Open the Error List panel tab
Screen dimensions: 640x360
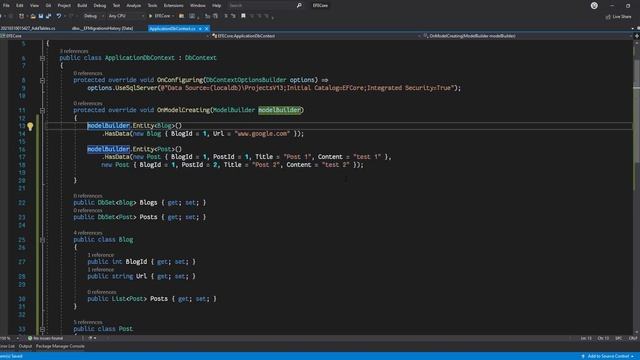click(7, 347)
